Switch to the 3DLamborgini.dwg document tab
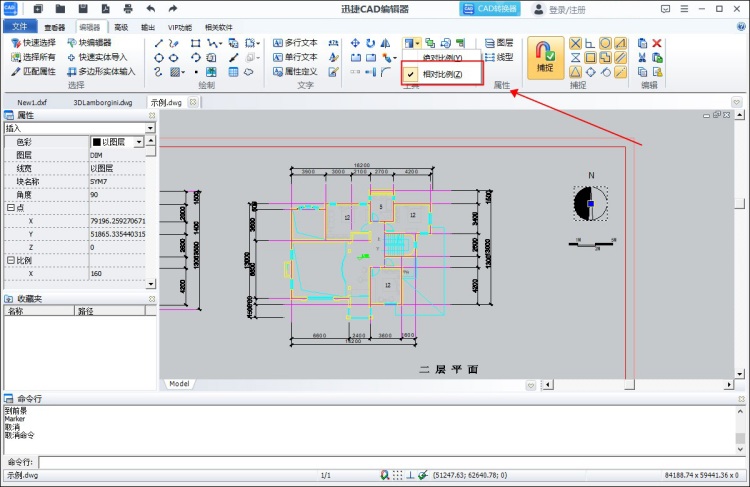 coord(103,102)
